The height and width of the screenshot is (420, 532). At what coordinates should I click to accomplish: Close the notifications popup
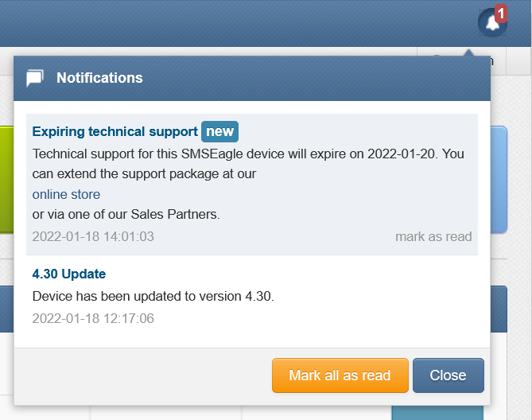pos(449,375)
